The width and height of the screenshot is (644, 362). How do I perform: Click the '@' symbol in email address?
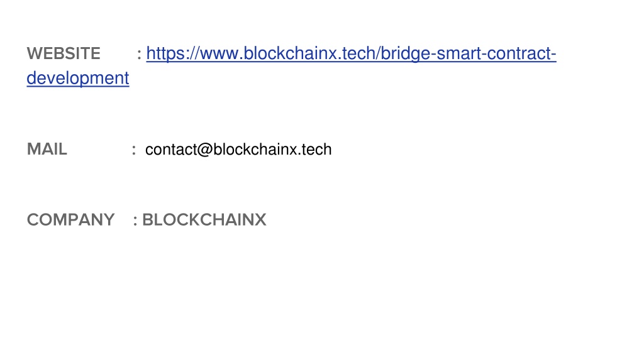click(205, 150)
